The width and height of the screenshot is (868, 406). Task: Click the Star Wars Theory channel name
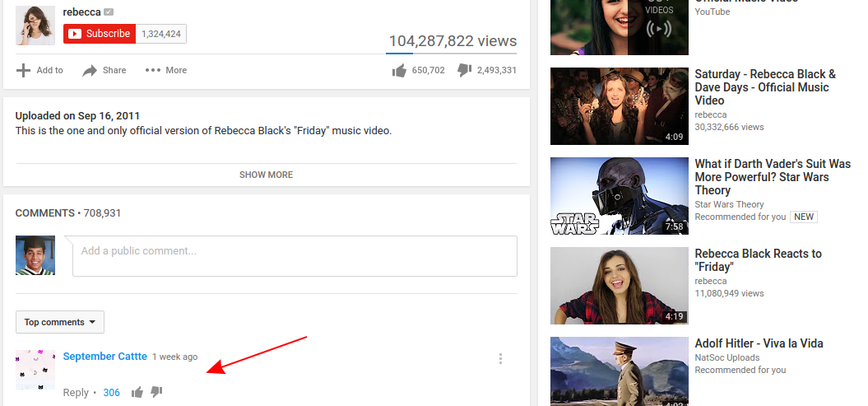click(729, 204)
